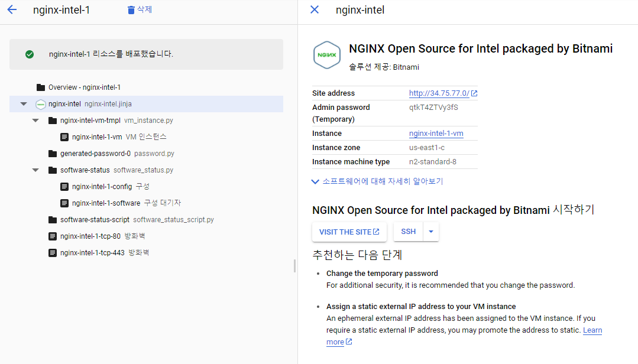The width and height of the screenshot is (638, 364).
Task: Click the nginx-intel-1-config resource icon
Action: click(64, 187)
